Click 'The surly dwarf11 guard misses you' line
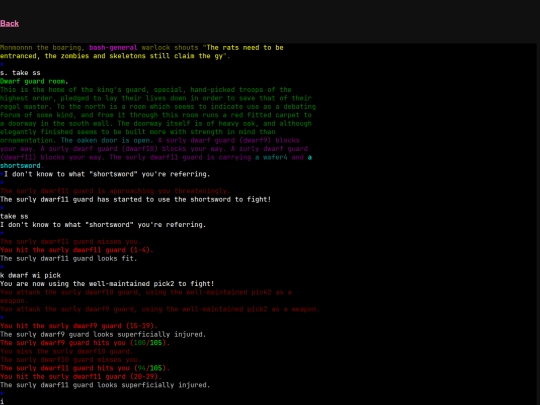The height and width of the screenshot is (405, 540). coord(71,242)
